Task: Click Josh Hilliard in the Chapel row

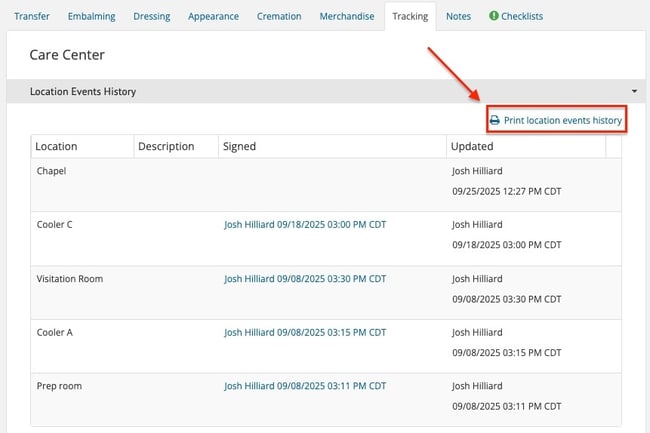Action: (x=477, y=171)
